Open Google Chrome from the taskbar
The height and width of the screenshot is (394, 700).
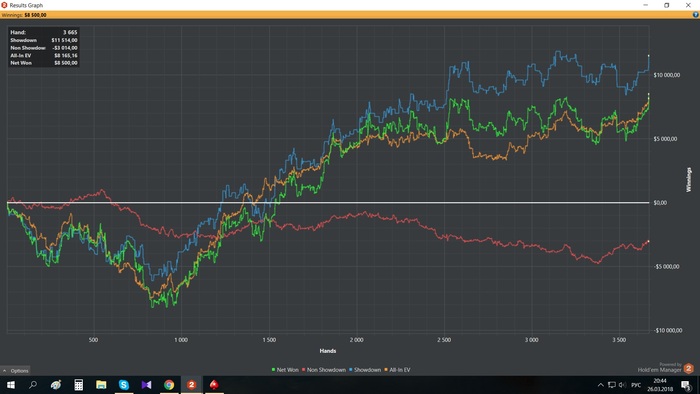tap(169, 385)
